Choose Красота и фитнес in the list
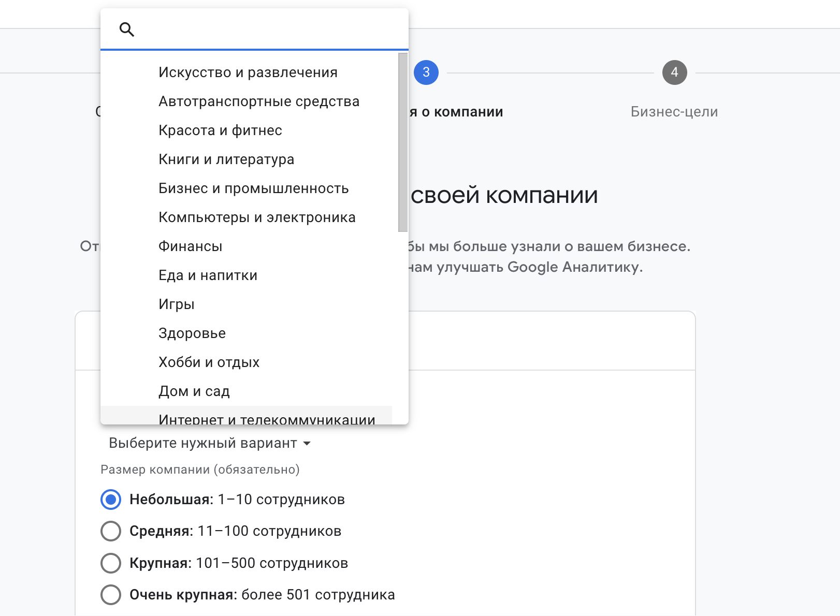Image resolution: width=840 pixels, height=616 pixels. 220,130
